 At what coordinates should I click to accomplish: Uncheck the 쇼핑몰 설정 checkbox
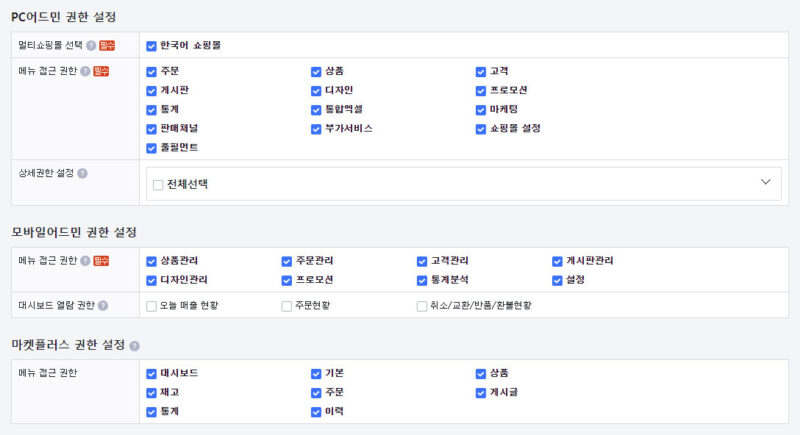481,128
